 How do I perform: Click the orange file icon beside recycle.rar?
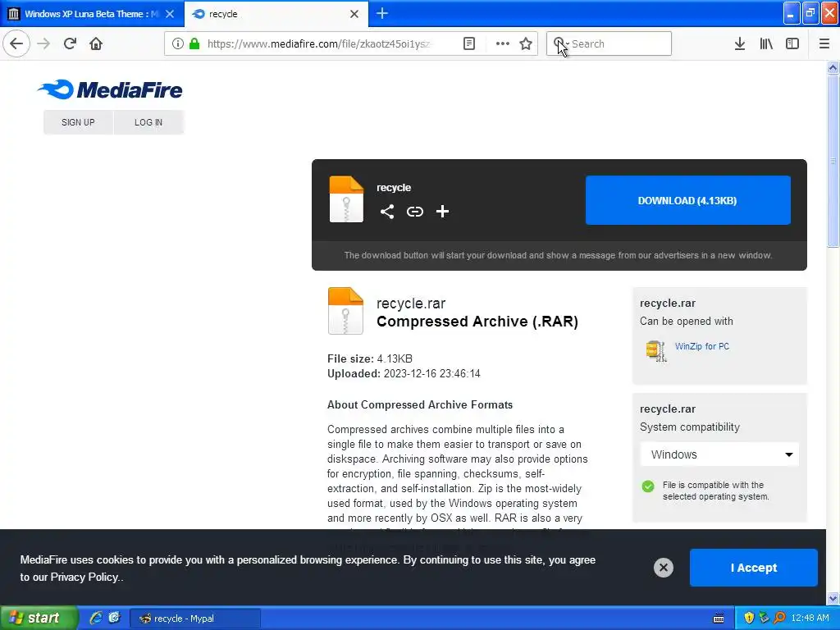point(345,311)
